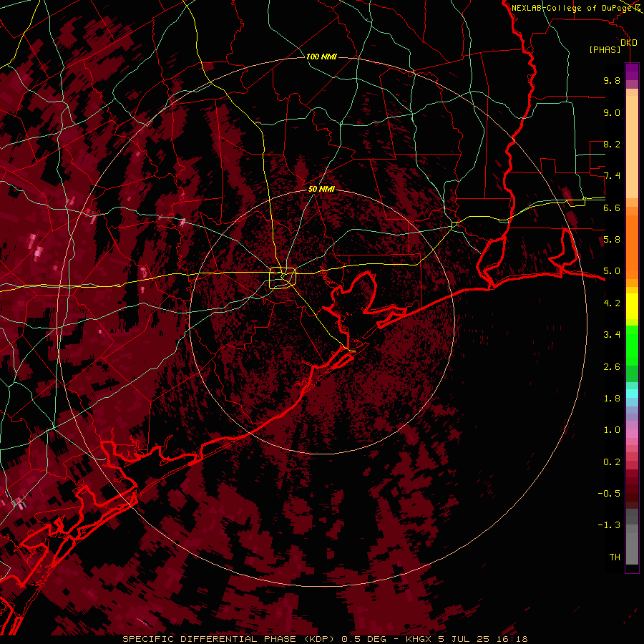The image size is (644, 644).
Task: Click the "50 NMI" range ring label
Action: 321,189
